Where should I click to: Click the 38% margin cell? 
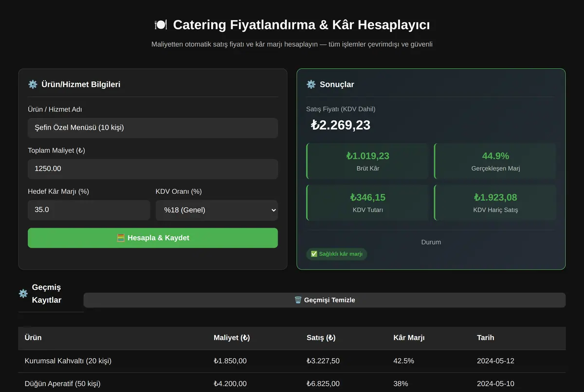coord(401,384)
